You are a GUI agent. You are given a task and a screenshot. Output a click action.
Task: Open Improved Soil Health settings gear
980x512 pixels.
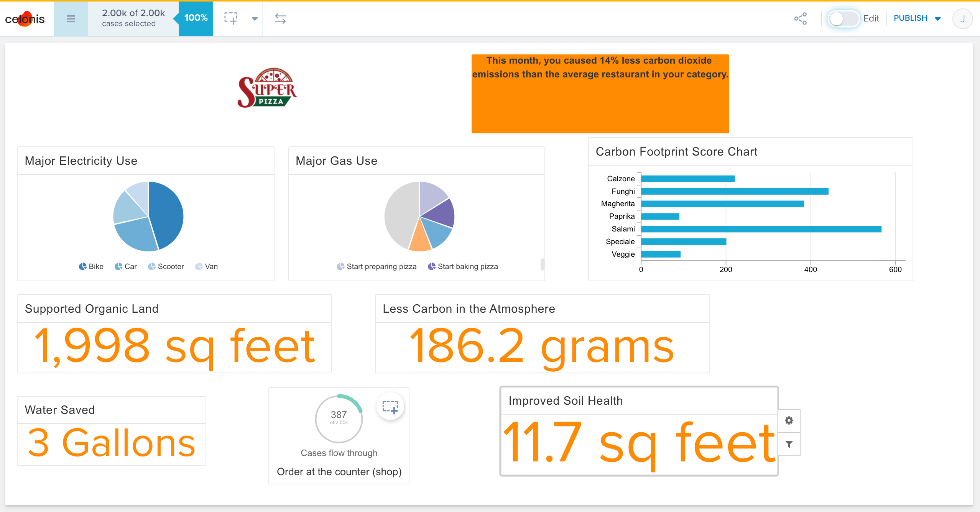click(789, 420)
